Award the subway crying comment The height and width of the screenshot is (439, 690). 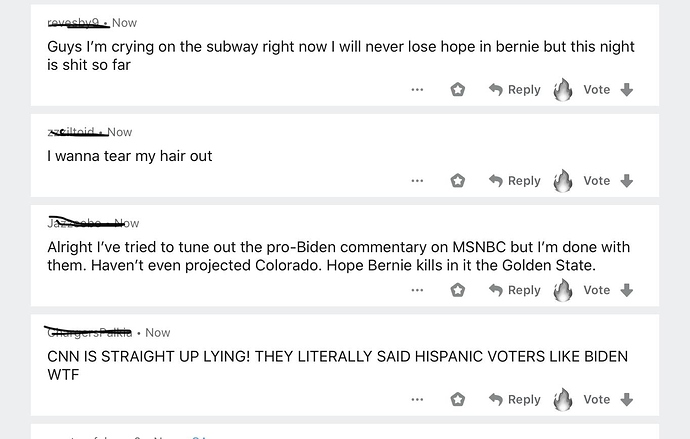(458, 90)
